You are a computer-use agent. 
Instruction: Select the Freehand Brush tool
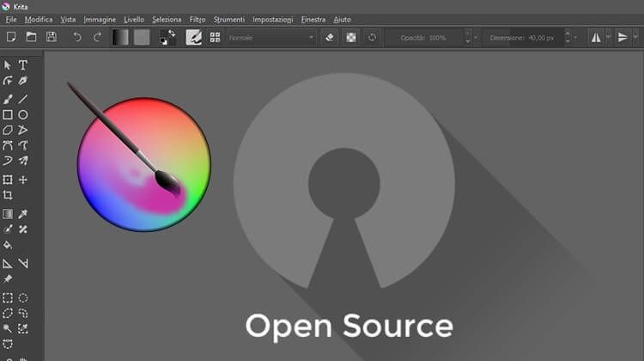[8, 99]
